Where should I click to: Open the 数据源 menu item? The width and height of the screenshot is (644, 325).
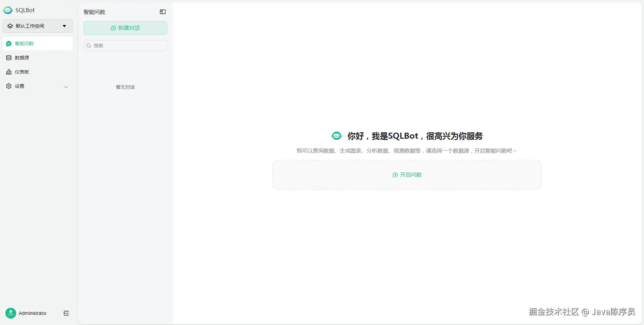point(38,58)
